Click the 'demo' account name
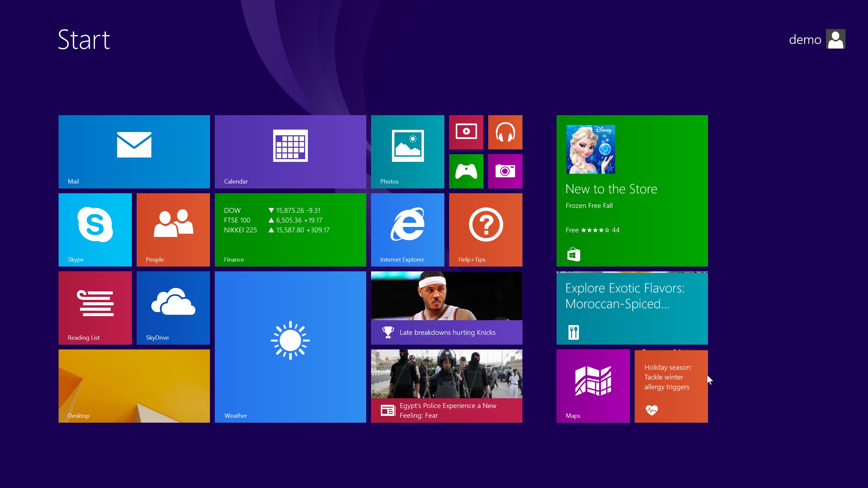Viewport: 868px width, 488px height. click(x=805, y=40)
